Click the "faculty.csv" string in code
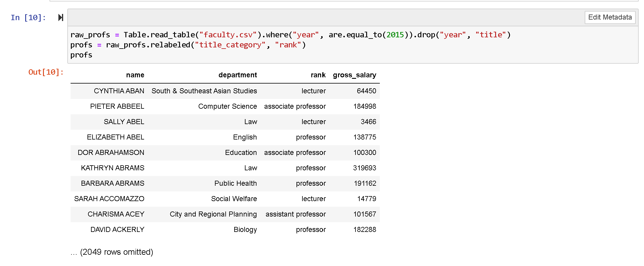Image resolution: width=644 pixels, height=266 pixels. [x=228, y=35]
